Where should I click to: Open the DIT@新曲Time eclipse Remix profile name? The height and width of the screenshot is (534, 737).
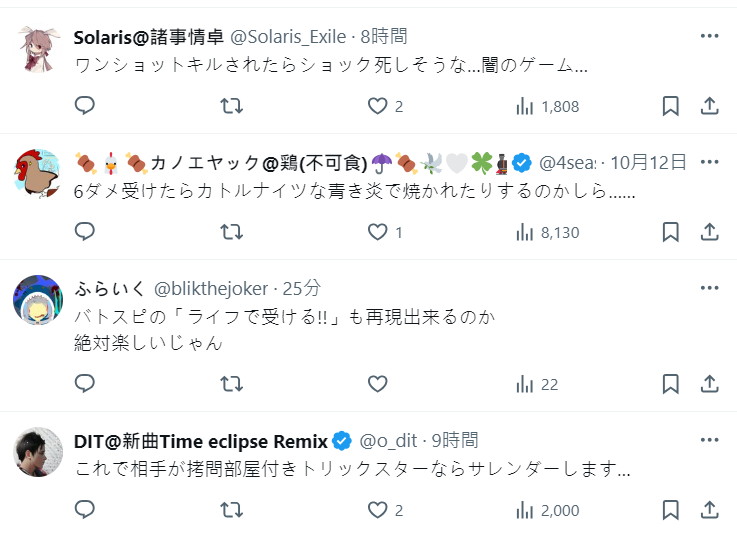point(201,440)
